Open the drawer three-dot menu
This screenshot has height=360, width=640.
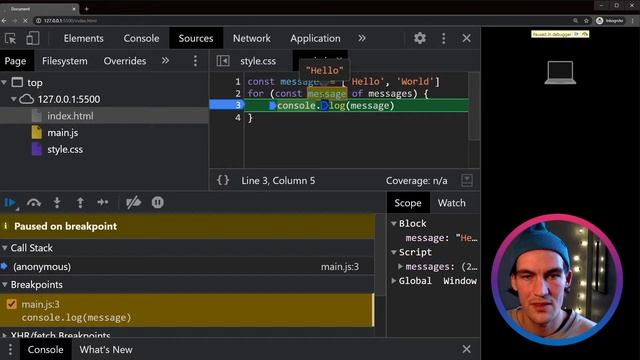pos(10,349)
